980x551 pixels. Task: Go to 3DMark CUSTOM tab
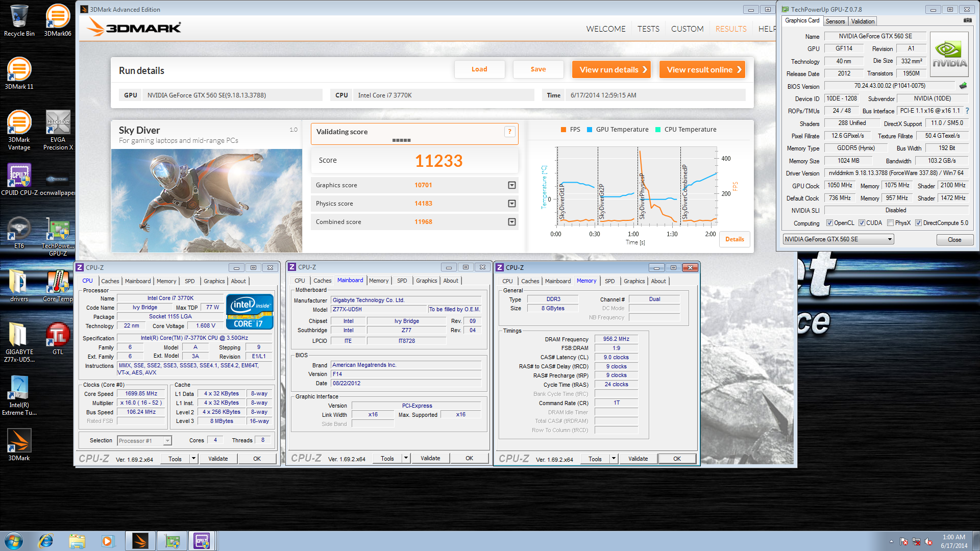pos(687,29)
